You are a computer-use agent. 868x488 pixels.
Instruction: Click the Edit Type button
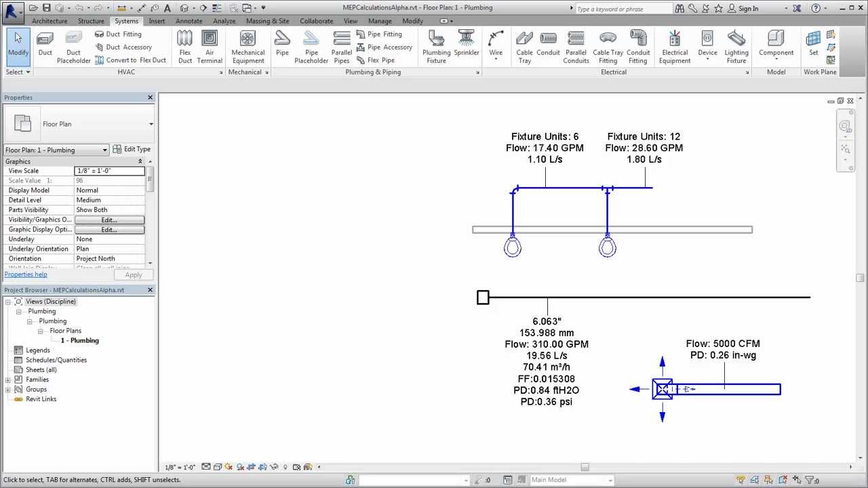click(x=134, y=150)
